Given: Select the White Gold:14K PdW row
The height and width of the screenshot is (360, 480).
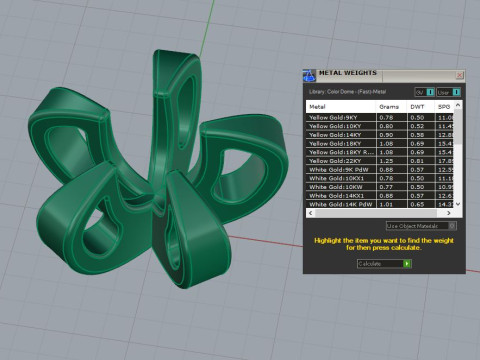Looking at the screenshot, I should 380,204.
